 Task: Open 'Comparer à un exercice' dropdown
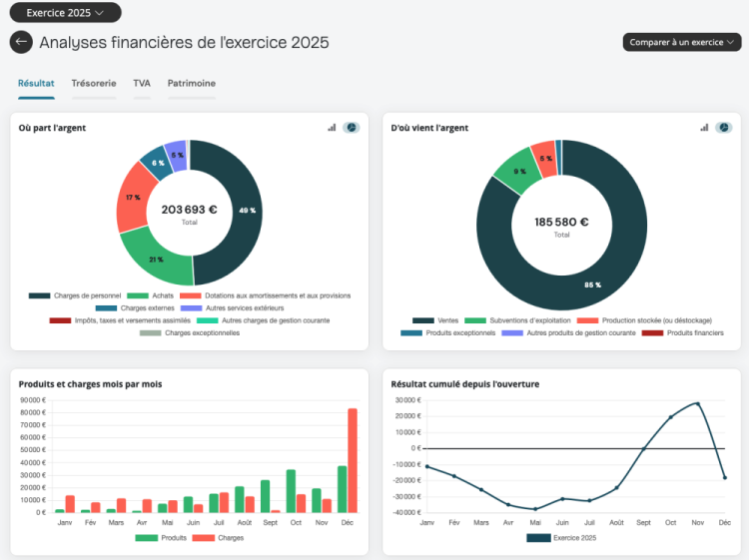click(682, 42)
